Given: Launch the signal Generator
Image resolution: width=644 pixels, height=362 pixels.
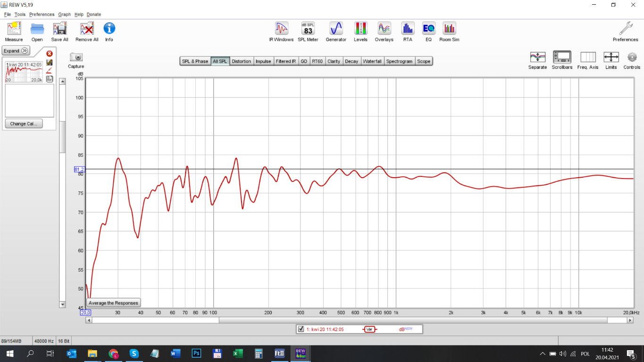Looking at the screenshot, I should (x=336, y=28).
